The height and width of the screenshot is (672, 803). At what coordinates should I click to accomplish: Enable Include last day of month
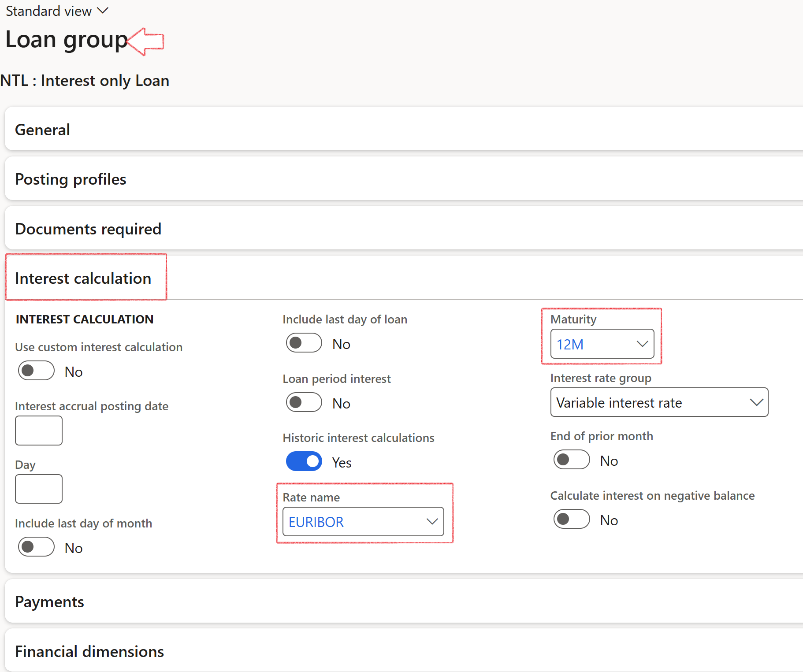pyautogui.click(x=36, y=547)
